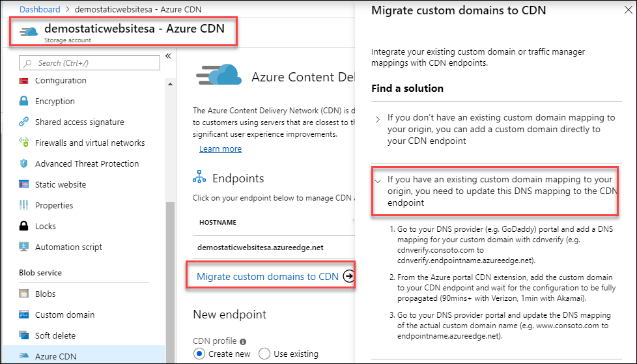This screenshot has height=364, width=637.
Task: Click Migrate custom domains to CDN link
Action: (x=267, y=276)
